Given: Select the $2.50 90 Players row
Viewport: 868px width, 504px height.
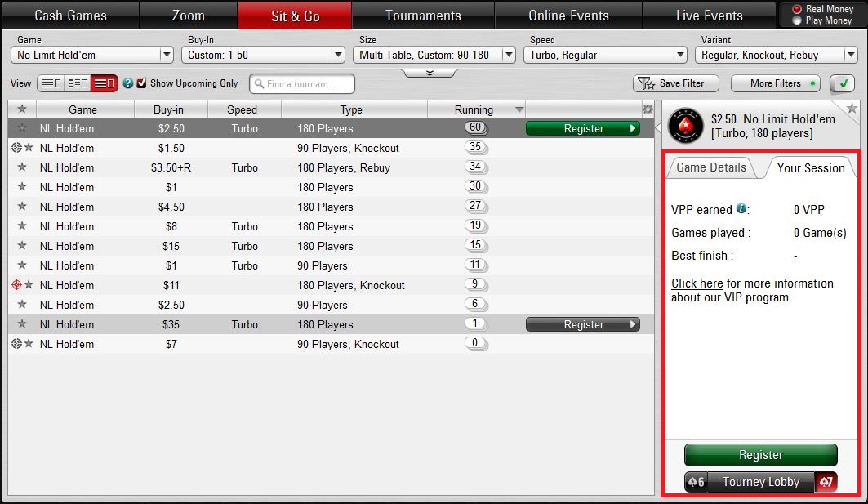Looking at the screenshot, I should 331,305.
